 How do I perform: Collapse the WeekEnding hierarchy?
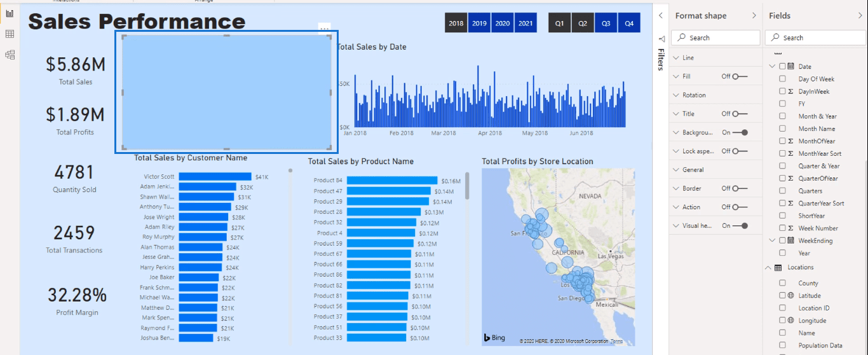point(773,240)
